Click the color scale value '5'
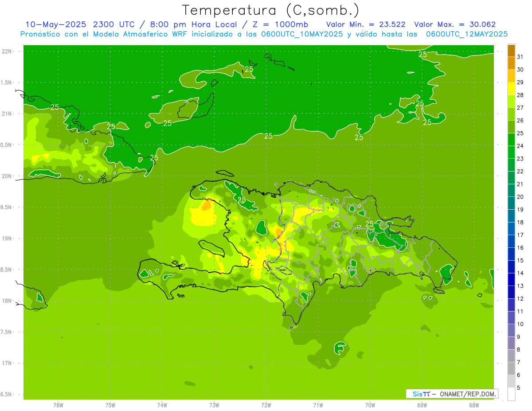The width and height of the screenshot is (532, 411). [x=519, y=388]
